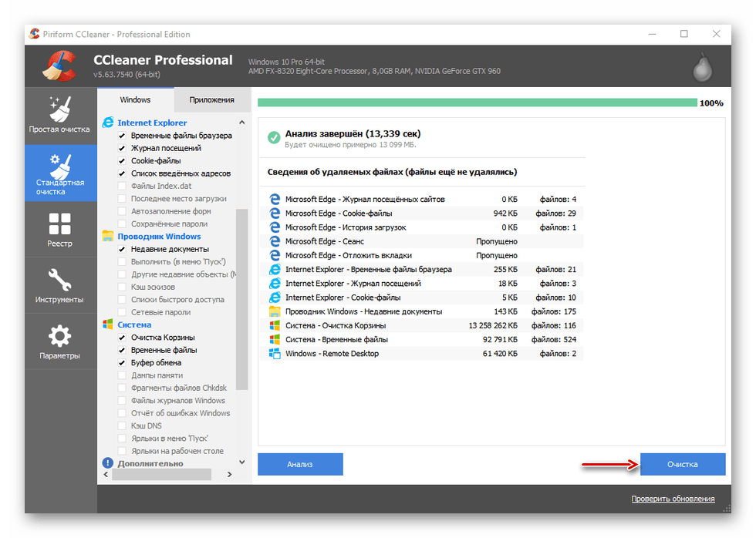Screen dimensions: 756x538
Task: Enable Автозаполнение форм checkbox
Action: pos(122,211)
